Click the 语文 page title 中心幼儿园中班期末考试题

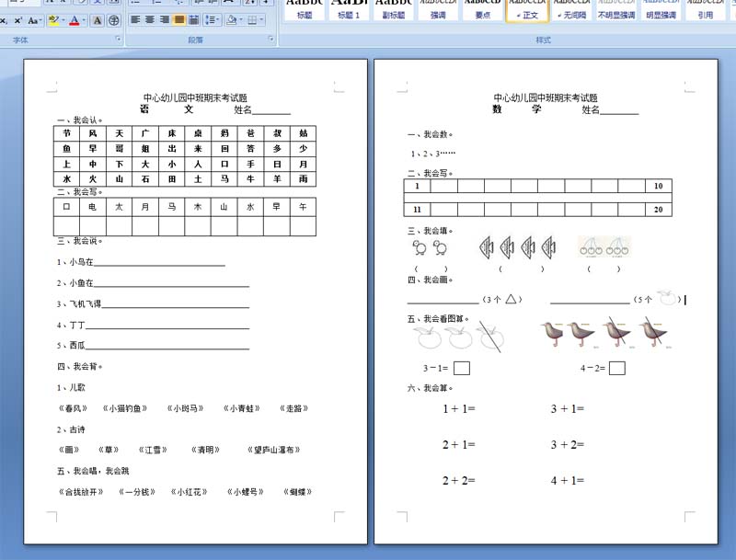(x=195, y=97)
